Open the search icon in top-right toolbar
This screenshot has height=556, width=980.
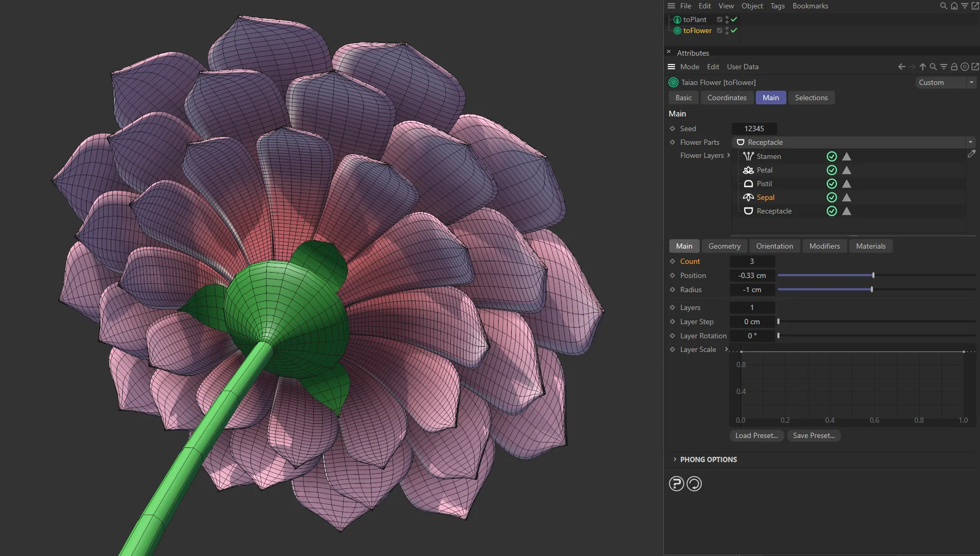[x=943, y=6]
